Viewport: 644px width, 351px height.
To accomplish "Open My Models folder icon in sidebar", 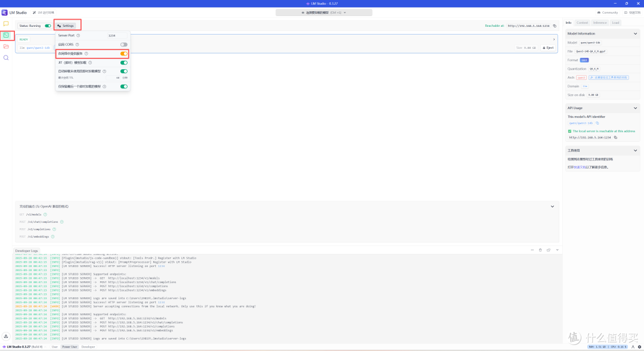I will (x=6, y=46).
